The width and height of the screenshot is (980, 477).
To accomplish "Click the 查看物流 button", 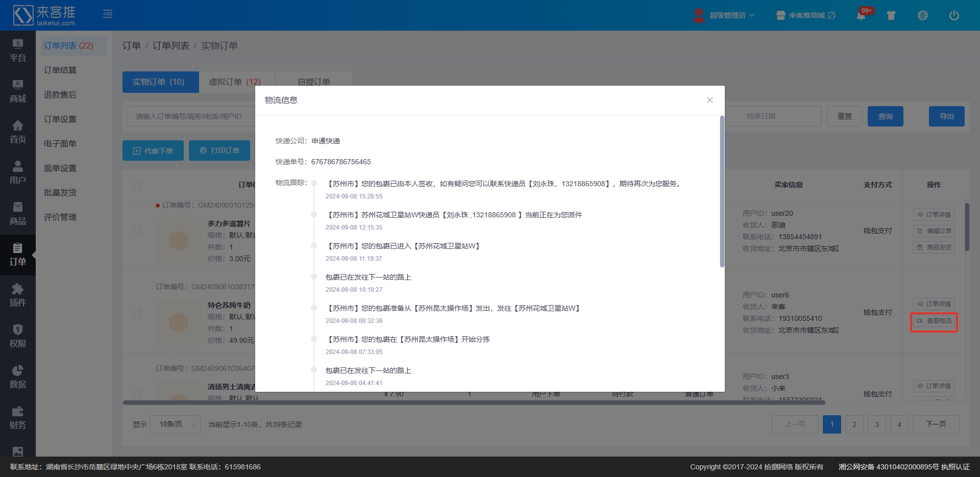I will coord(934,321).
